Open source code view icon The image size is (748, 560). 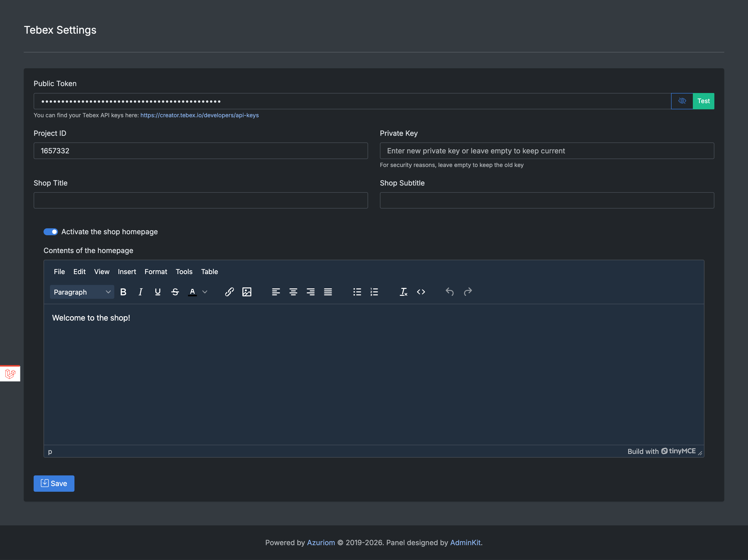coord(421,292)
